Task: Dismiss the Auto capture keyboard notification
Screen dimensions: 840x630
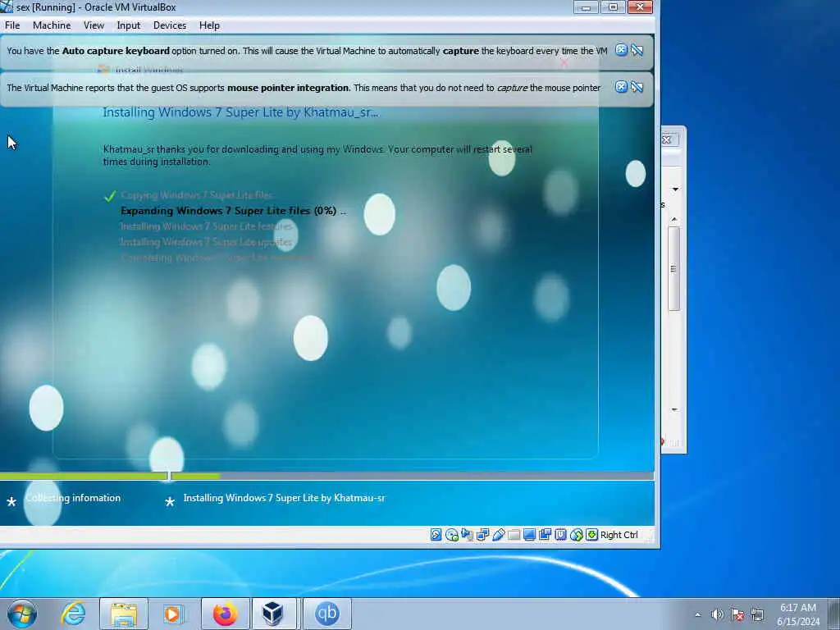Action: [621, 50]
